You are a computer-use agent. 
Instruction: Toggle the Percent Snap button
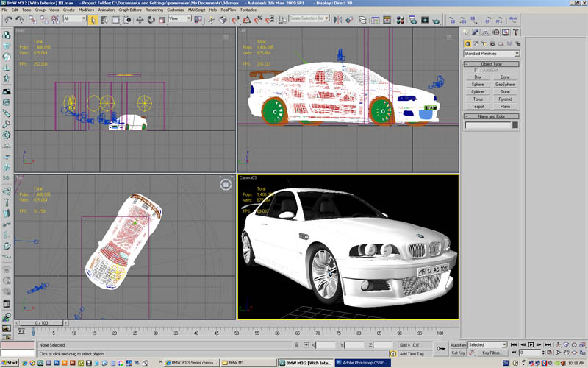(x=259, y=20)
